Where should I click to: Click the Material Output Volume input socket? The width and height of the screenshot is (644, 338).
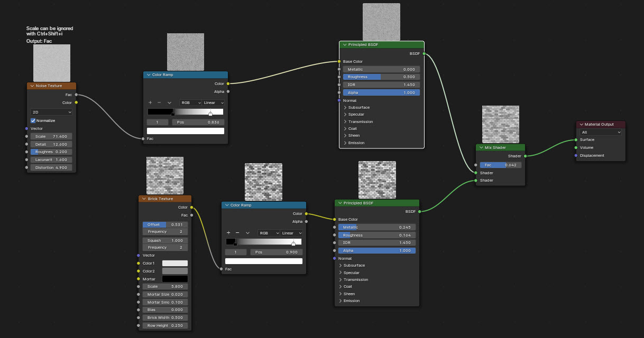point(576,147)
